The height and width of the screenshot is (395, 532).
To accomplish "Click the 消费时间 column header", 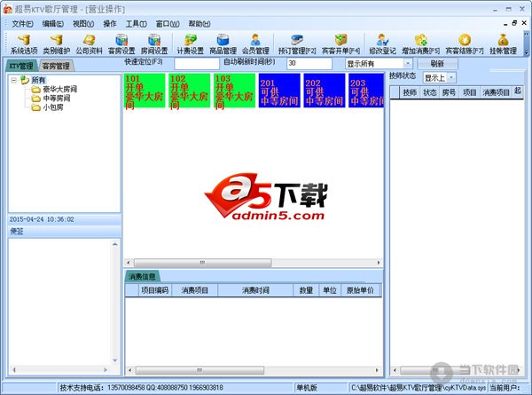I will 255,290.
